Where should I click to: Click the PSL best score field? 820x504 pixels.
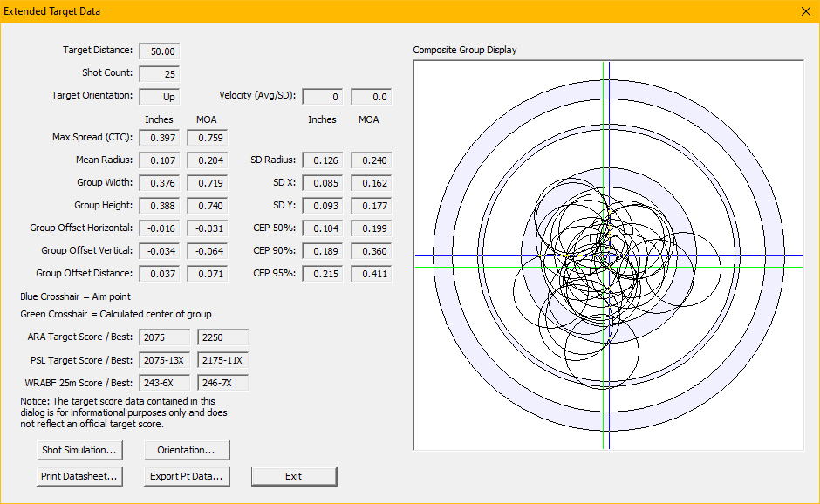tap(223, 360)
